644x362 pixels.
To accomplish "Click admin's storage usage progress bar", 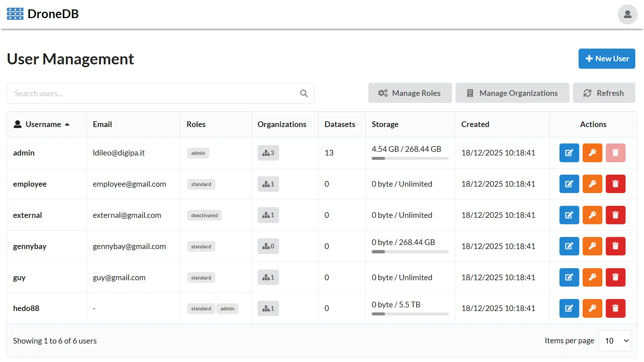I will [410, 159].
